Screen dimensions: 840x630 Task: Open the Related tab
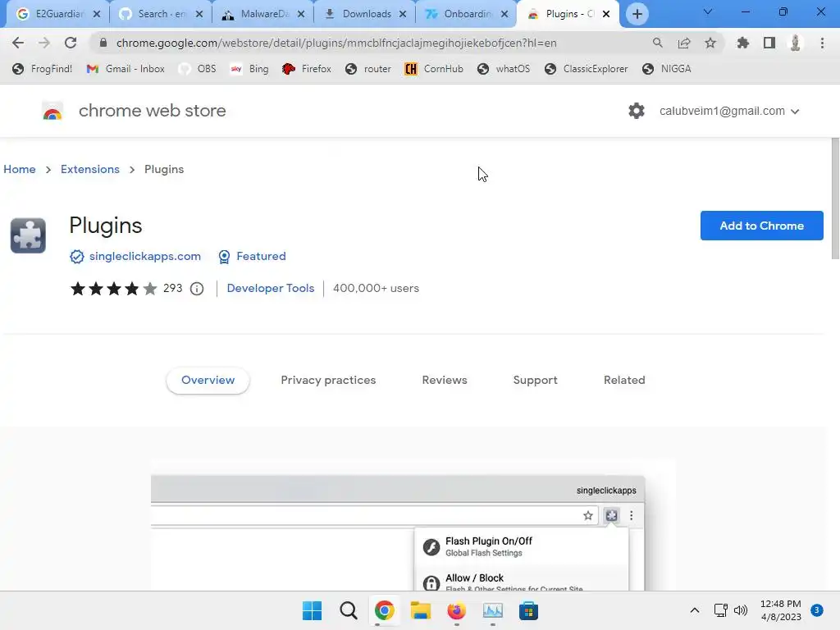[x=624, y=381]
